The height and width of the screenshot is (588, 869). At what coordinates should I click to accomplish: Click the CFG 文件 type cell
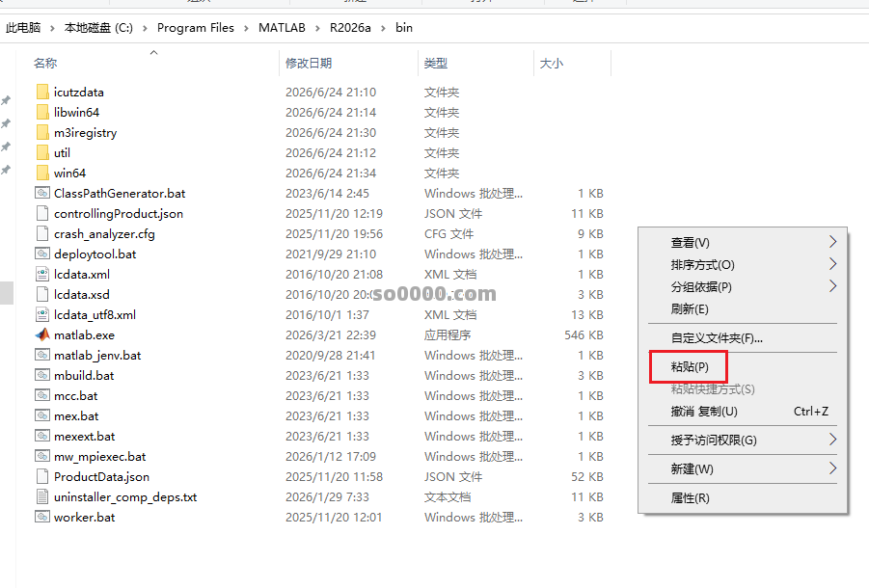(448, 233)
